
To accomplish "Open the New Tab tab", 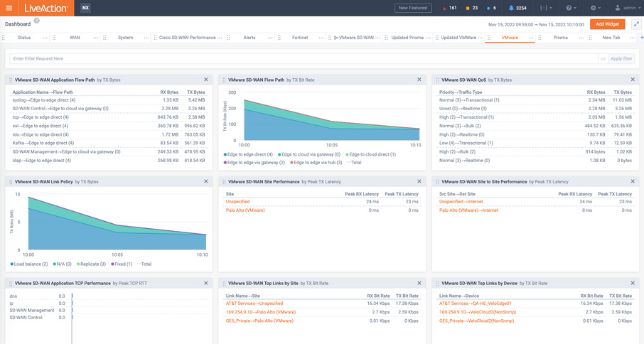I will (611, 38).
